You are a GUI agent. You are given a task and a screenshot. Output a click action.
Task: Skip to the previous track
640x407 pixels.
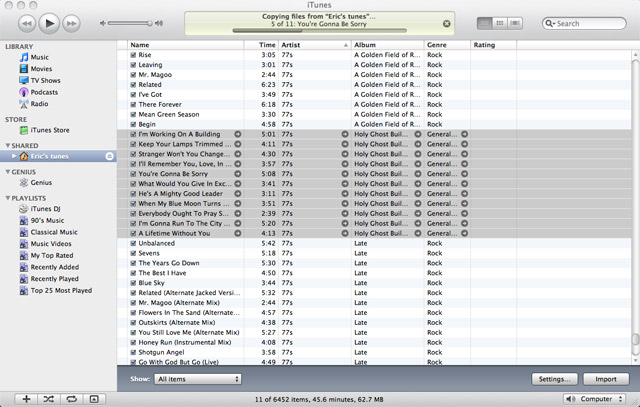(27, 23)
